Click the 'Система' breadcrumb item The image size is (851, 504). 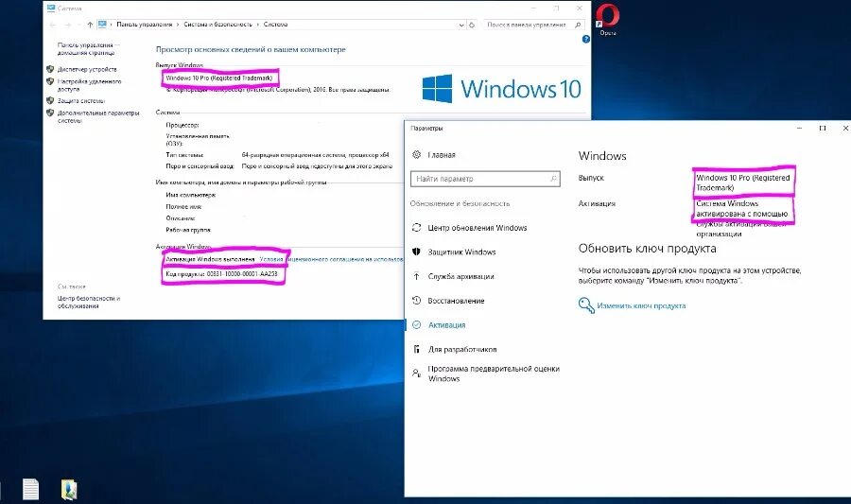click(x=275, y=25)
